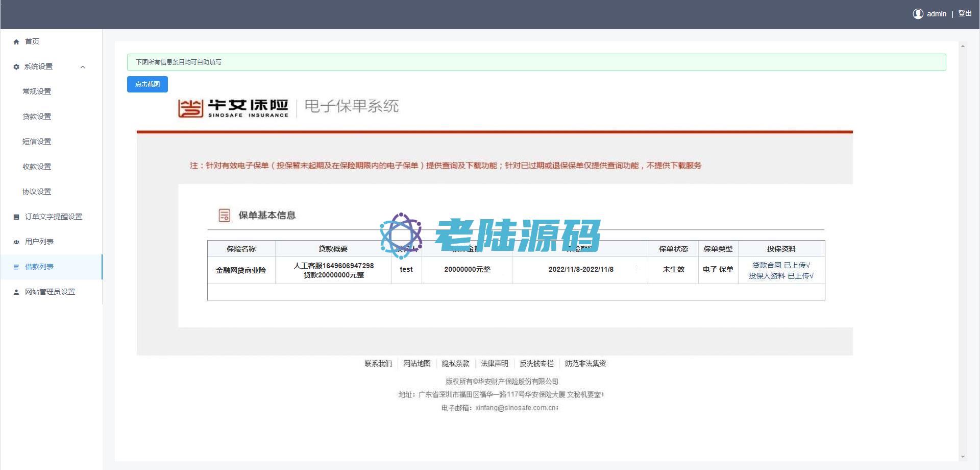Click the user list people icon
980x470 pixels.
click(16, 242)
